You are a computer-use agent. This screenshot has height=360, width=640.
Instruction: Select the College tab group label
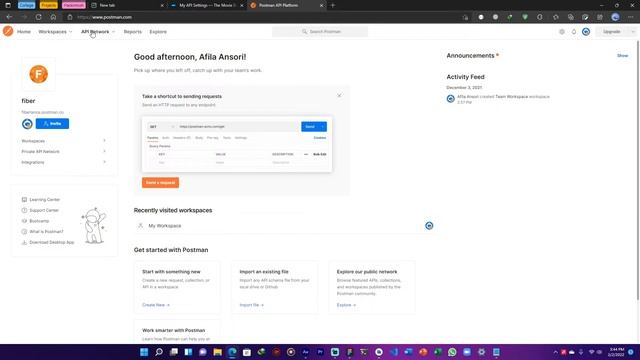(x=27, y=5)
